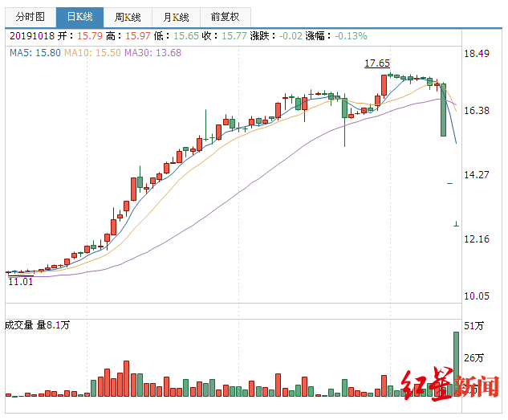Click the 17.65 high price label
This screenshot has width=508, height=420.
(377, 63)
